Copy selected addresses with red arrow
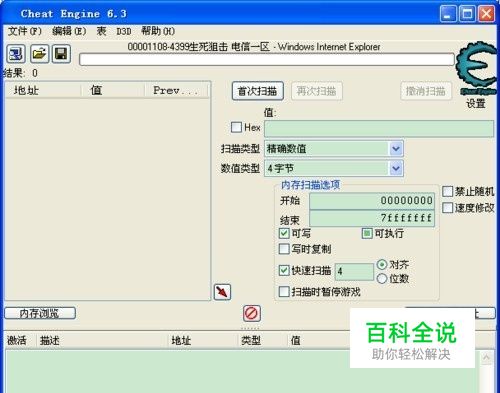 [222, 292]
